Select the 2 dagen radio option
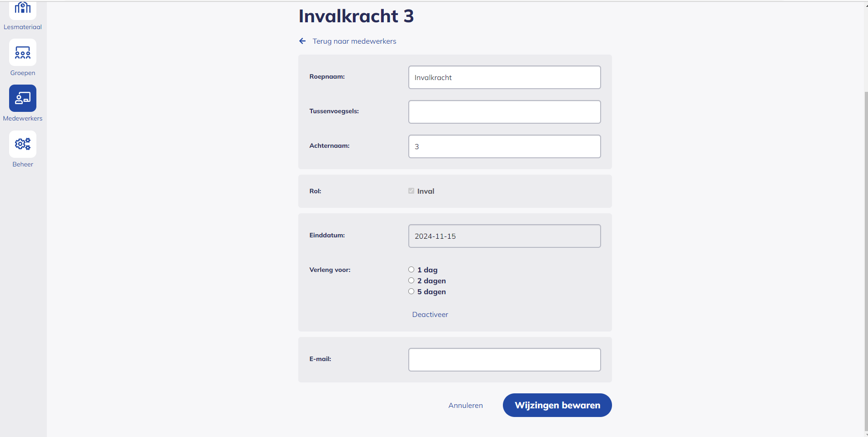The width and height of the screenshot is (868, 437). click(x=411, y=281)
